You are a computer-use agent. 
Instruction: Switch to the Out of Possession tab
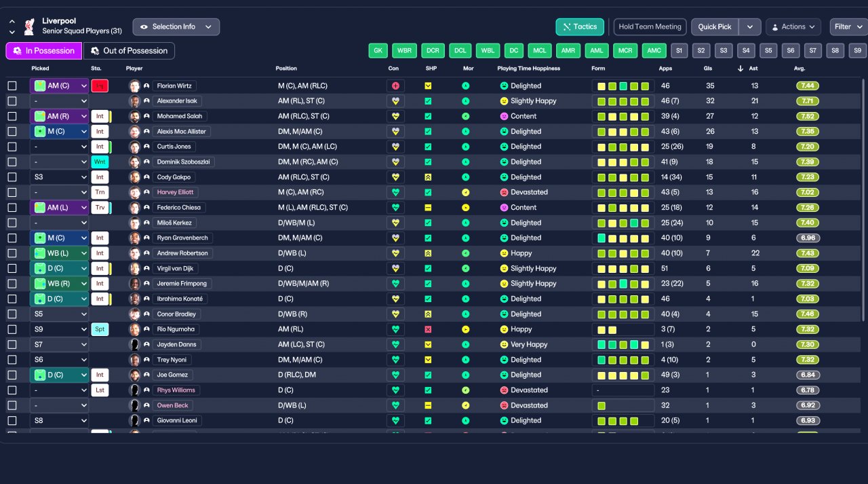[x=129, y=51]
